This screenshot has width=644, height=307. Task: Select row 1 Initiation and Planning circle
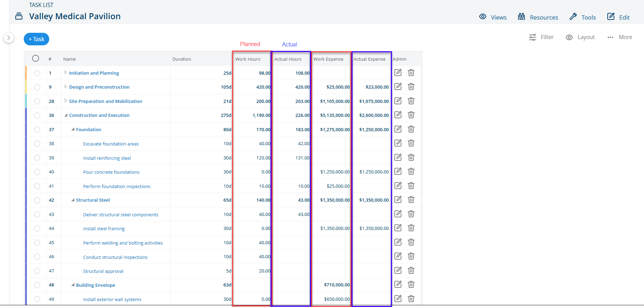pos(37,73)
